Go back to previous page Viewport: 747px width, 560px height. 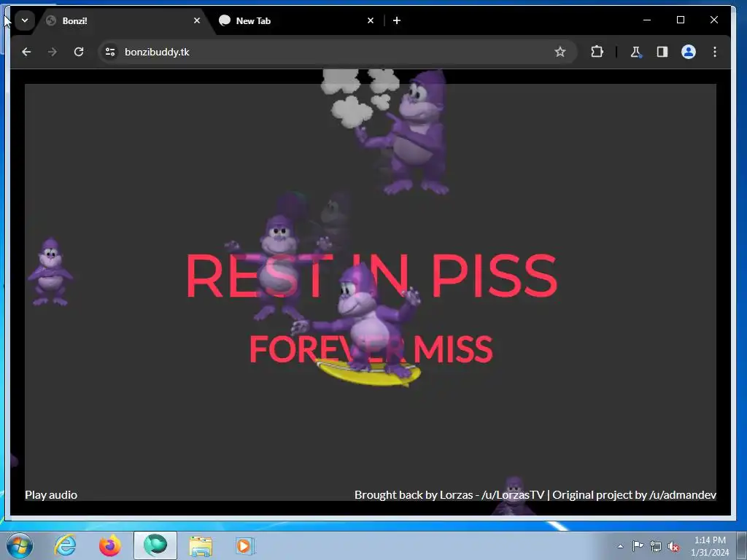pyautogui.click(x=26, y=52)
